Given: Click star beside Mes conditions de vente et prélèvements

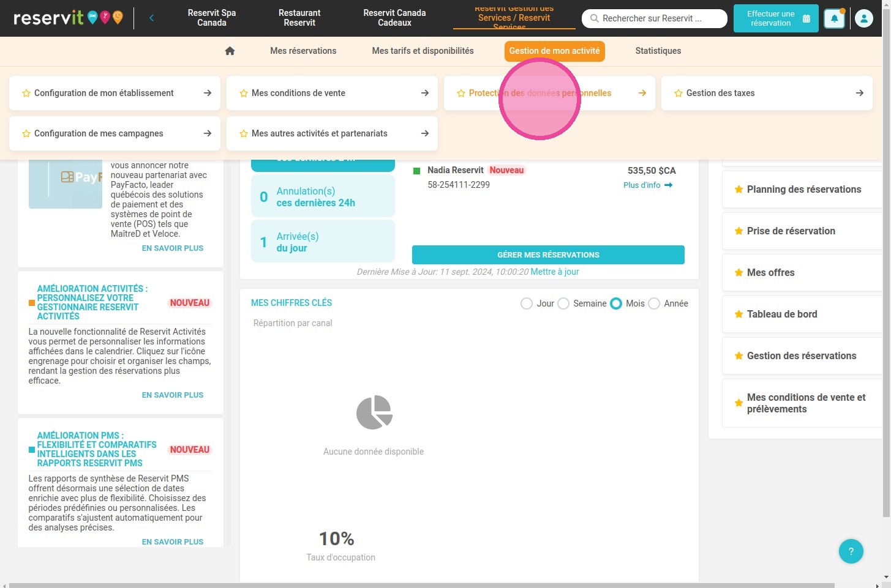Looking at the screenshot, I should click(x=739, y=403).
